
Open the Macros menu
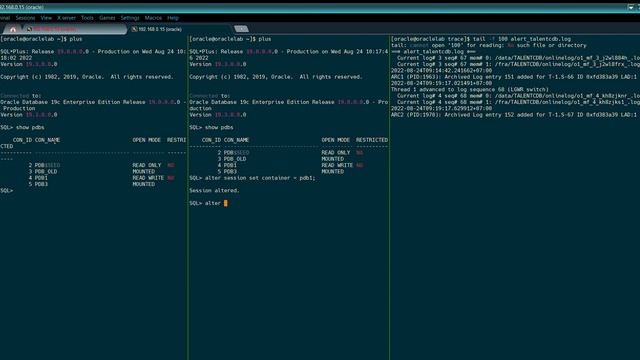(153, 18)
